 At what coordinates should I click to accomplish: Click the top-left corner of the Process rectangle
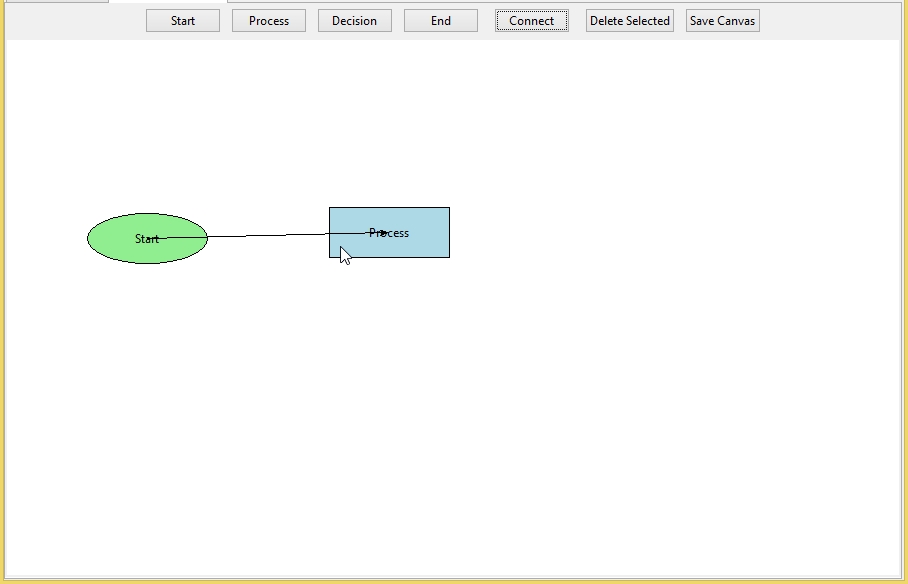330,208
